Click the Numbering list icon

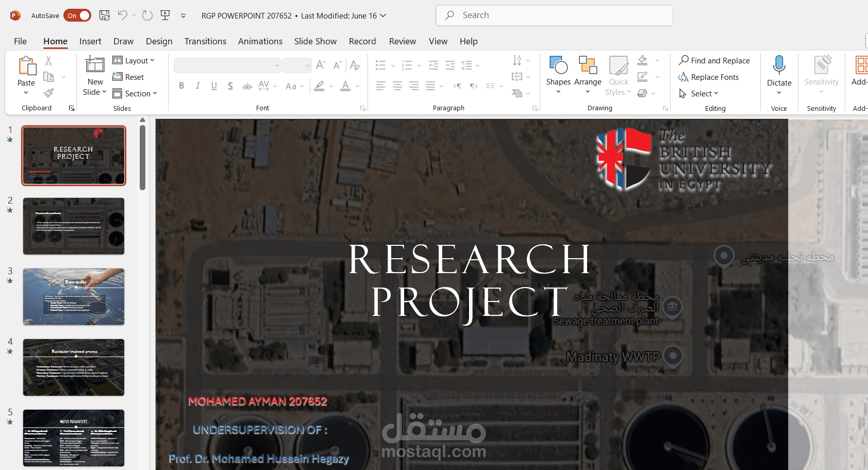(x=407, y=65)
